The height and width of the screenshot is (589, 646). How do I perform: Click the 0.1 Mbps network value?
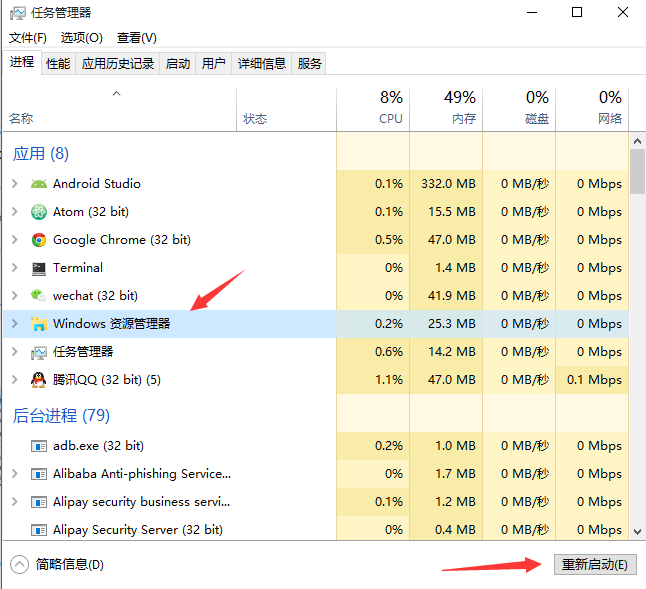pos(594,380)
